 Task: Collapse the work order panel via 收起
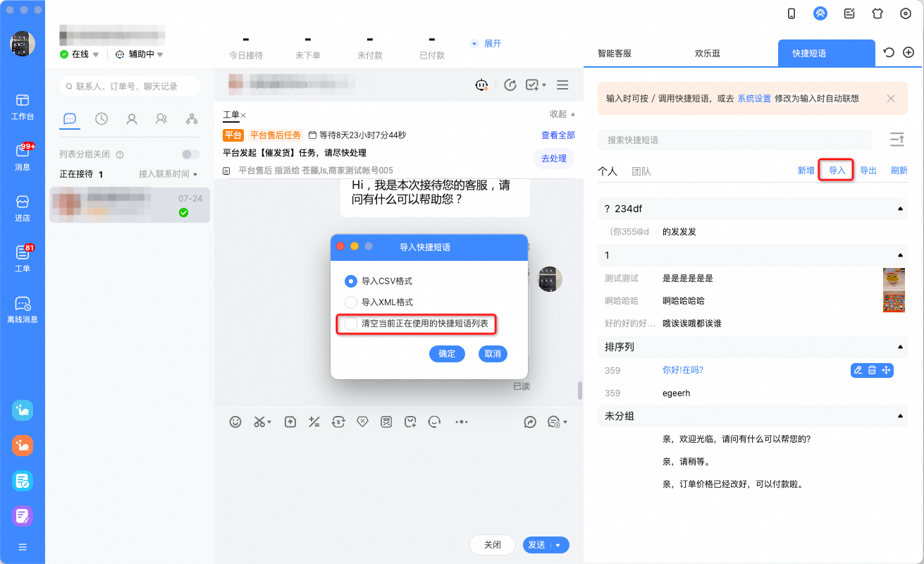pos(562,114)
